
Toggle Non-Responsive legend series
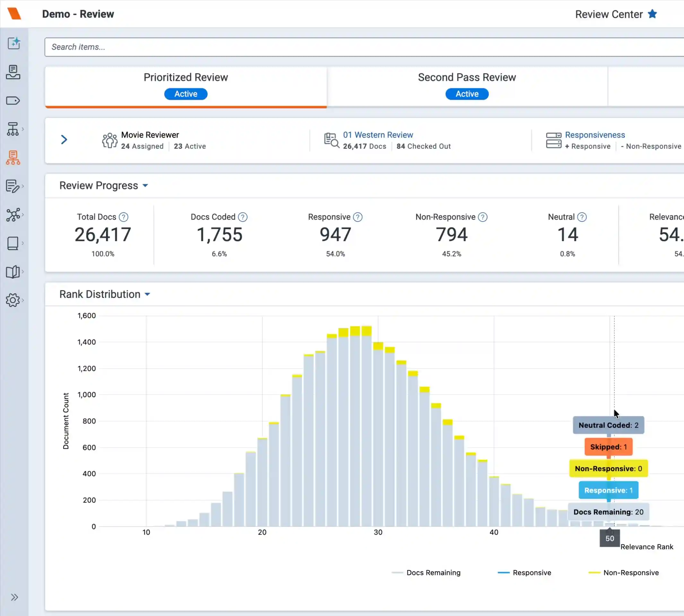point(624,573)
